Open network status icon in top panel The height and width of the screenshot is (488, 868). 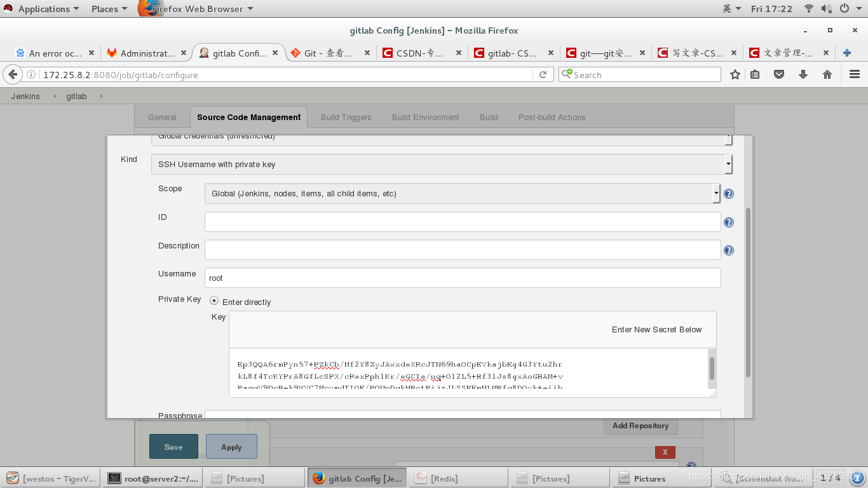[809, 9]
